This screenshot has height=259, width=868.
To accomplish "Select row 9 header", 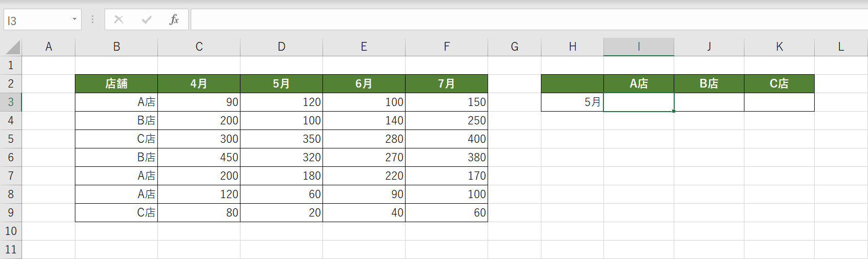I will (11, 213).
